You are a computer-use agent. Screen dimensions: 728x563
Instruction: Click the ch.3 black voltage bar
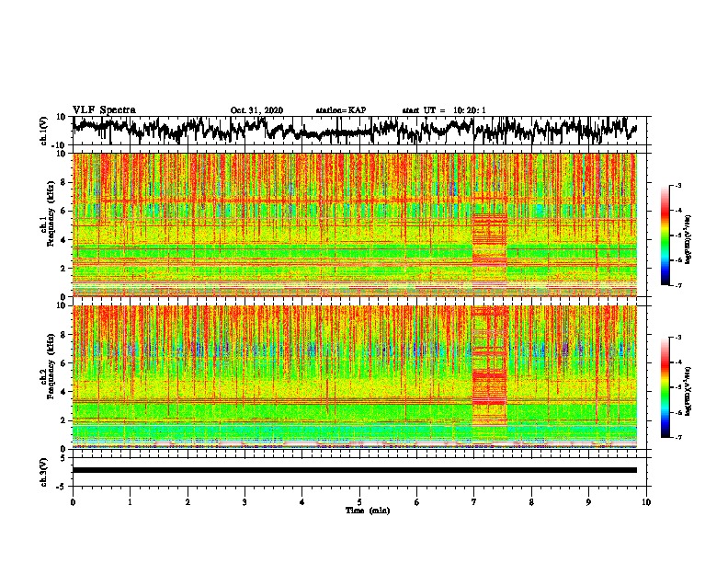pyautogui.click(x=355, y=470)
